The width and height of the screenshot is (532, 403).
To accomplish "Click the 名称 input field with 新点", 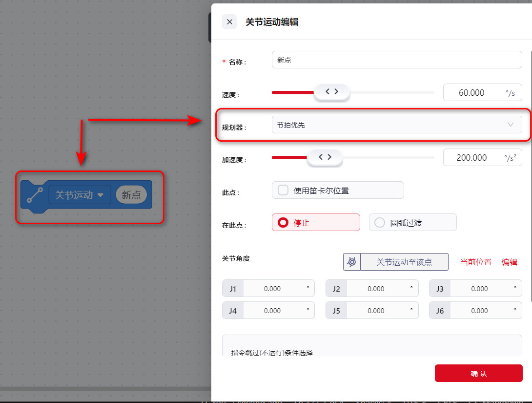I will (396, 60).
